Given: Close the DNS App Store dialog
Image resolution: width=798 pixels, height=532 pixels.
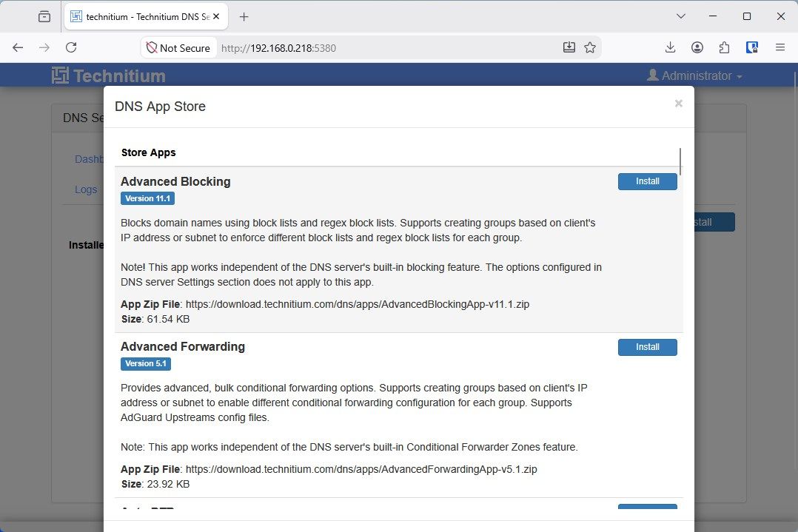Looking at the screenshot, I should [678, 104].
